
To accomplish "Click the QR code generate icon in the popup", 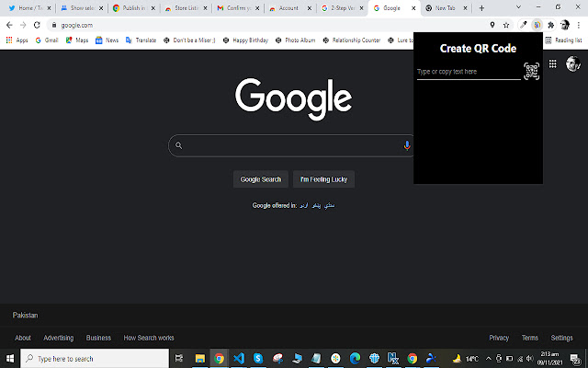I will [x=531, y=71].
